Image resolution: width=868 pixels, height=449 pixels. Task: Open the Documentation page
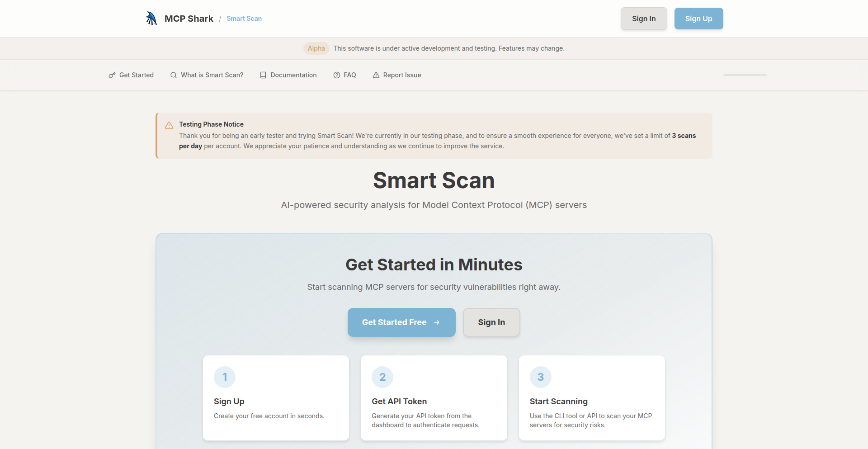pyautogui.click(x=293, y=75)
